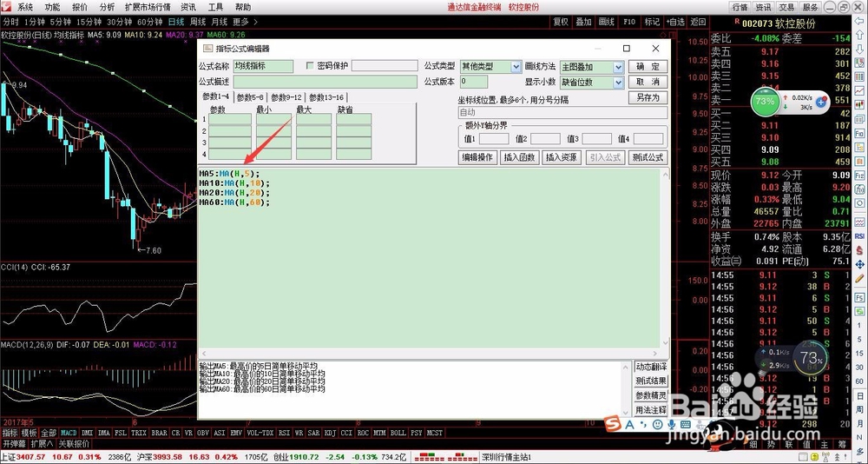Click the 取消 button
The image size is (868, 464).
[648, 82]
